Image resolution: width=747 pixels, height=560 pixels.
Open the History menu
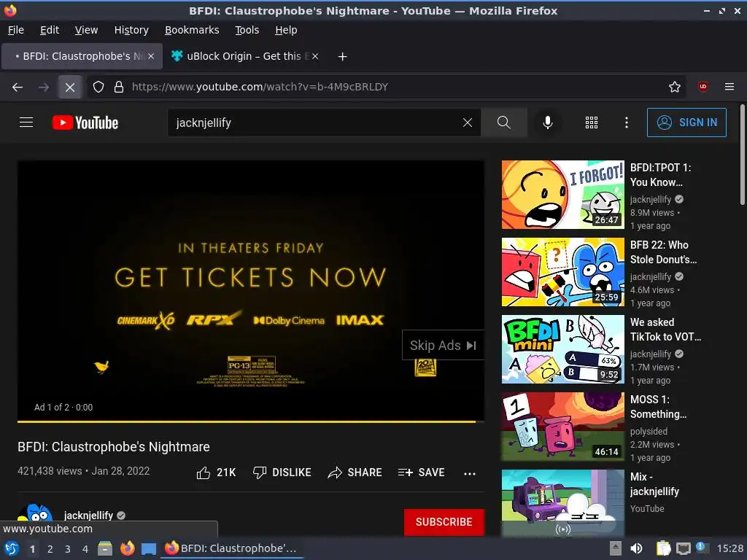(131, 30)
